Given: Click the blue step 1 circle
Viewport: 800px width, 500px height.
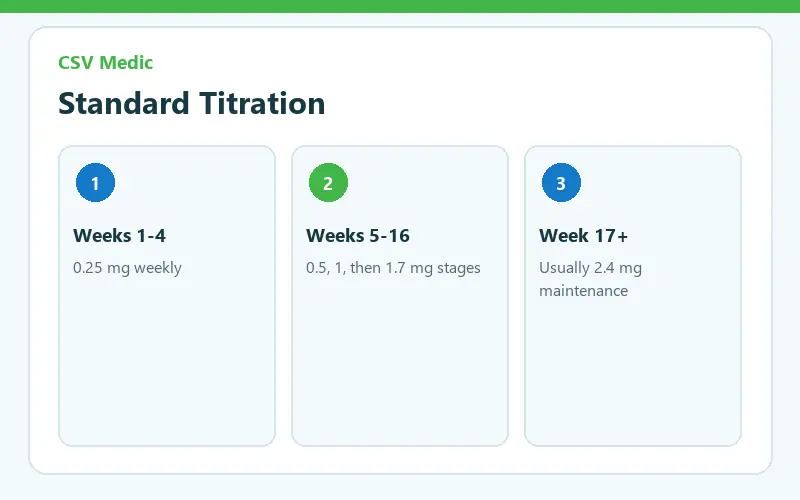Looking at the screenshot, I should [95, 183].
